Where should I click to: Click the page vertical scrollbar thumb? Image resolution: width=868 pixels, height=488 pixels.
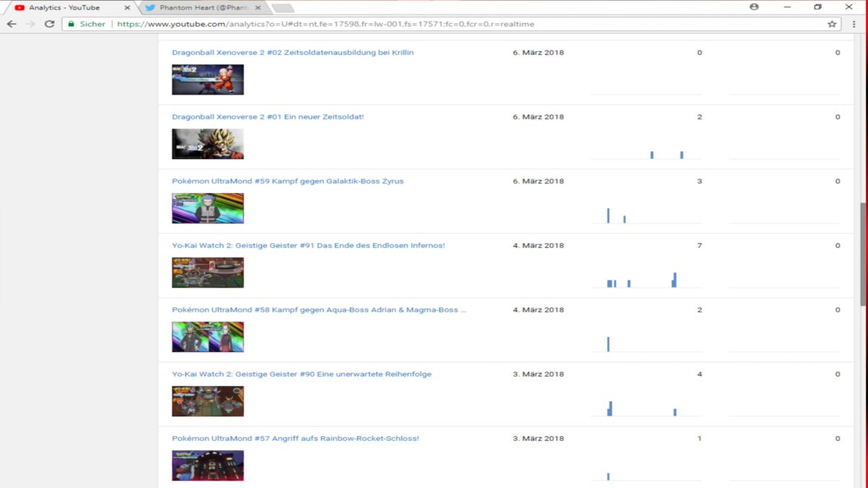point(863,254)
